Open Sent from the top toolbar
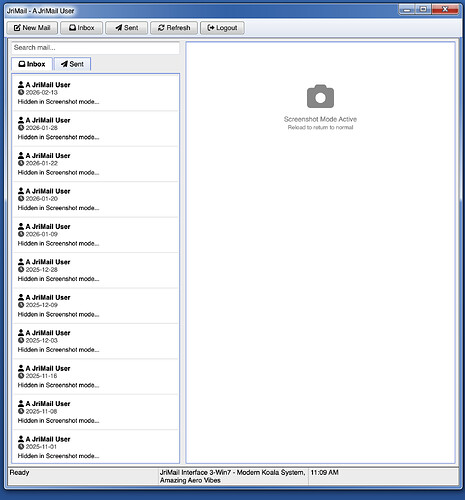 pyautogui.click(x=126, y=28)
